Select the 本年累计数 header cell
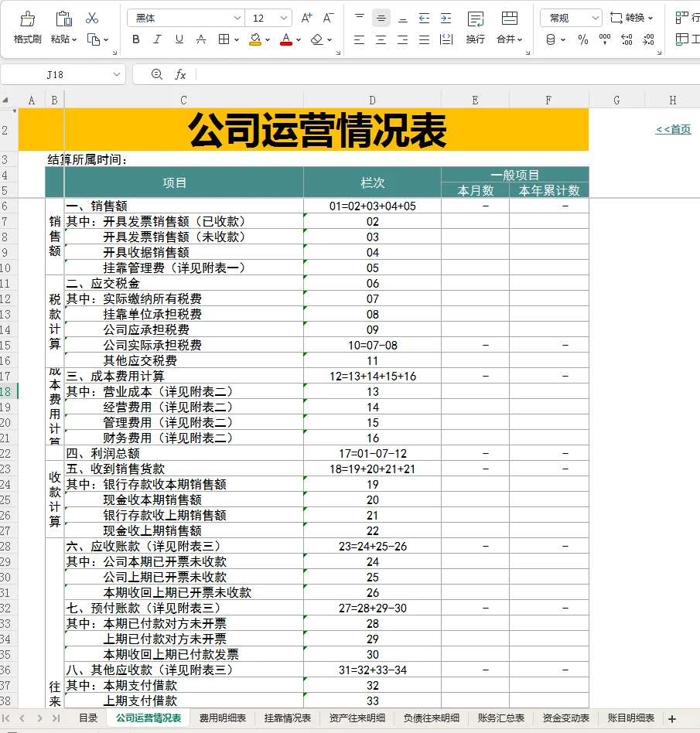This screenshot has width=700, height=733. tap(549, 190)
